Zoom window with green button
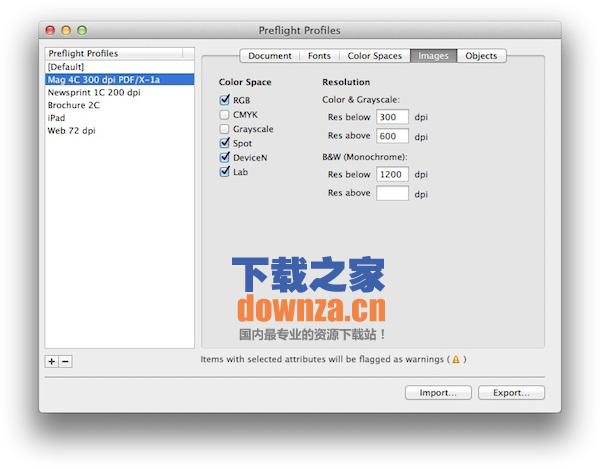 (x=82, y=30)
